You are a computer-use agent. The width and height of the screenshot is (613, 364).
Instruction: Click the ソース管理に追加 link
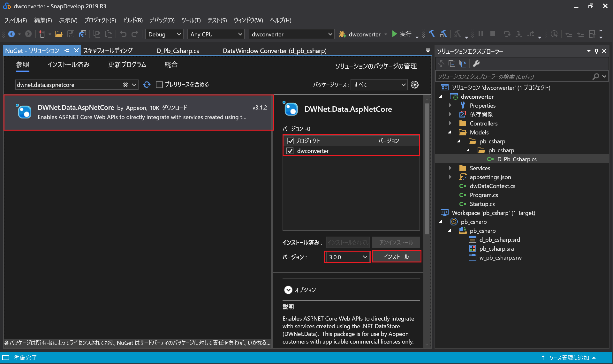pyautogui.click(x=569, y=358)
